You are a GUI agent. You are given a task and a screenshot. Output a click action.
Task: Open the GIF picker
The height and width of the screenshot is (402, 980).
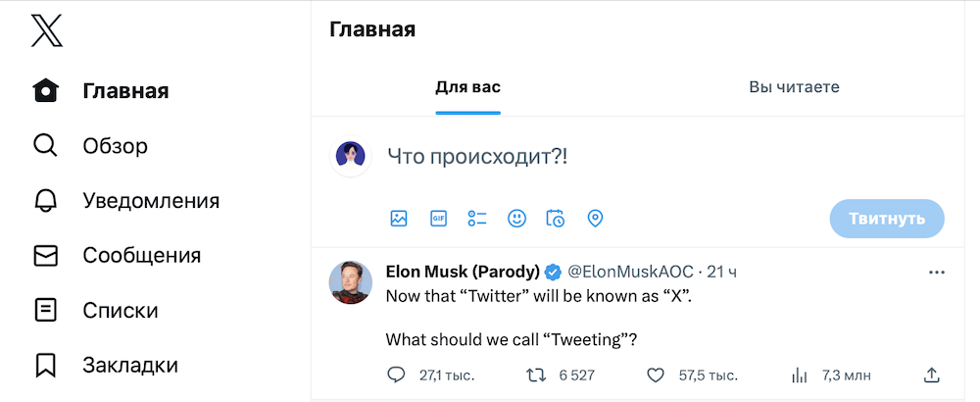[438, 219]
